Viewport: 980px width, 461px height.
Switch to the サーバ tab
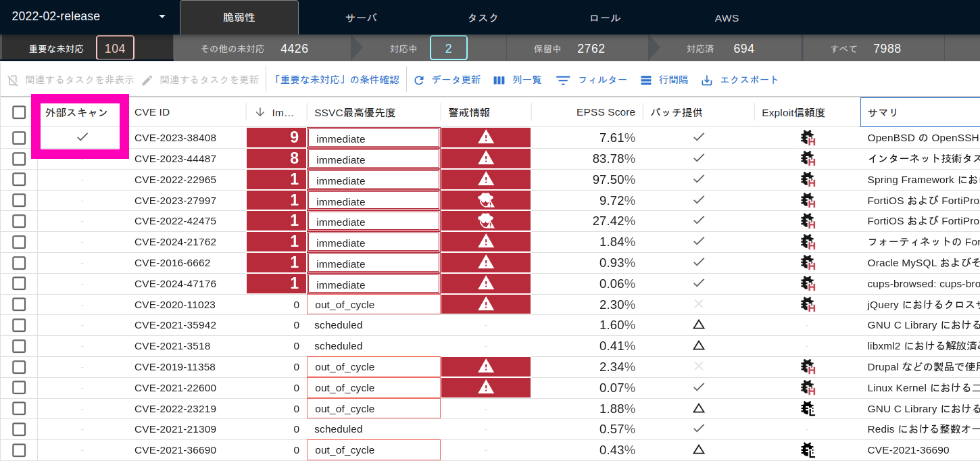(361, 18)
